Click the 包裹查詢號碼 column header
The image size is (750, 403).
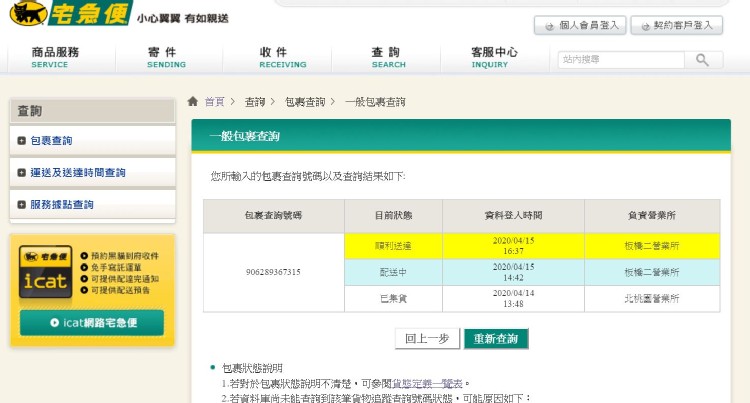pyautogui.click(x=273, y=216)
